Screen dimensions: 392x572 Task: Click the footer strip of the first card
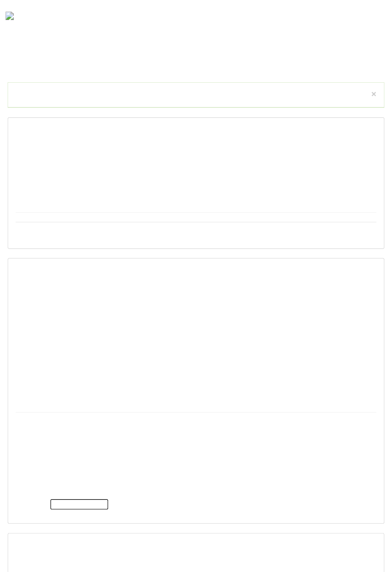click(x=196, y=235)
